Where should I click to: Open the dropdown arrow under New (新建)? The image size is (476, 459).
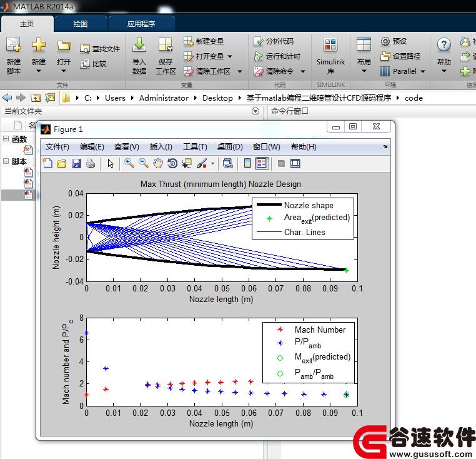tap(39, 71)
